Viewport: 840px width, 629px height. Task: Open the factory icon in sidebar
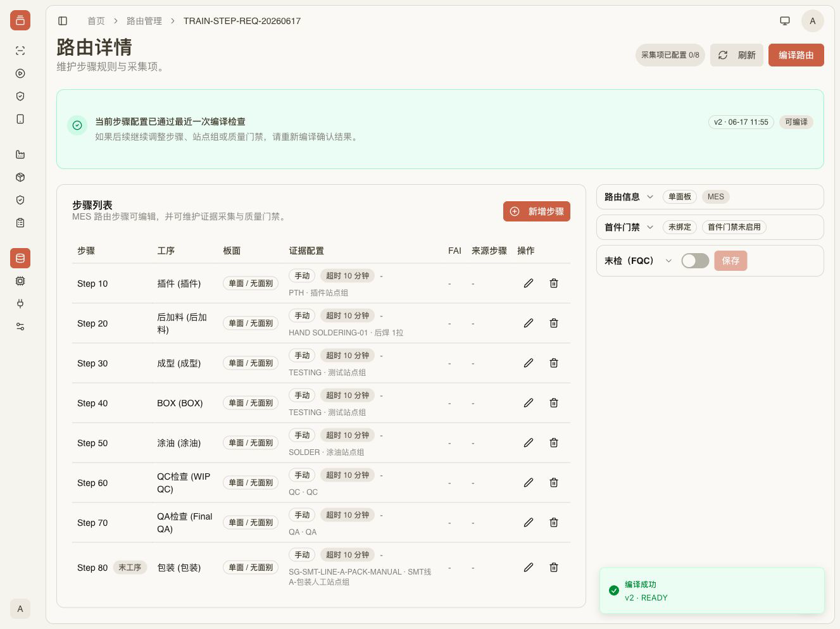pyautogui.click(x=20, y=154)
